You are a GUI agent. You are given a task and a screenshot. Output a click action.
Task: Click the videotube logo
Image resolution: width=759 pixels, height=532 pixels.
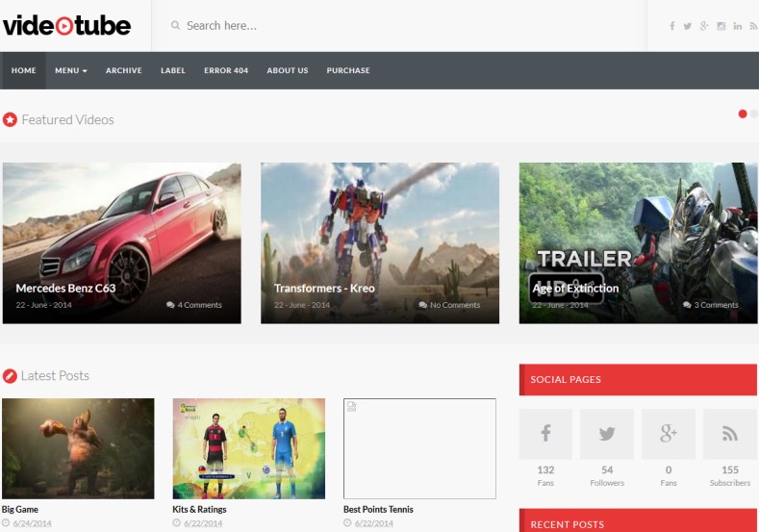pyautogui.click(x=66, y=25)
